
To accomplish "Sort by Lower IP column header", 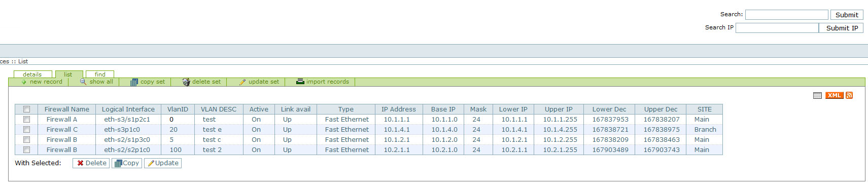I will click(513, 109).
